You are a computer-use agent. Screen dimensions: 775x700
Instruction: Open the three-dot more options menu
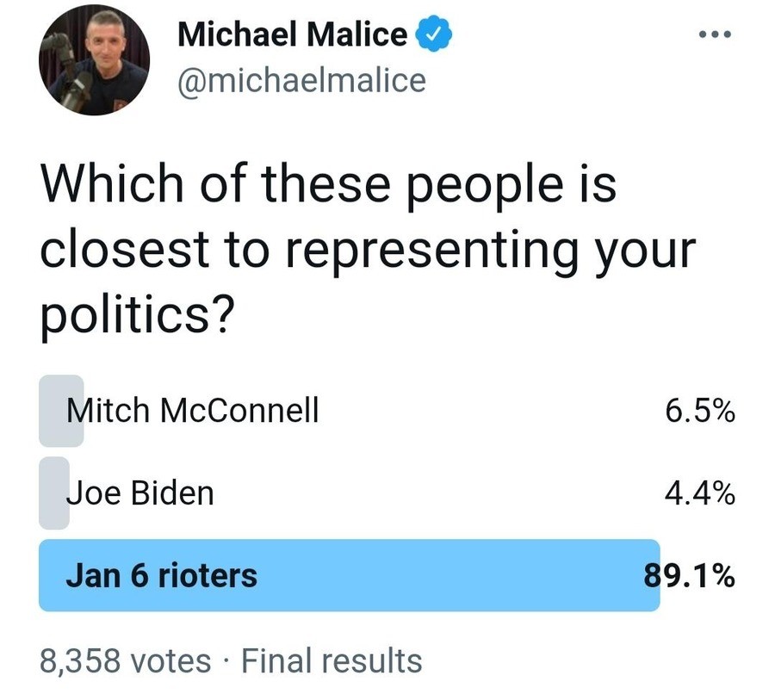pos(715,34)
